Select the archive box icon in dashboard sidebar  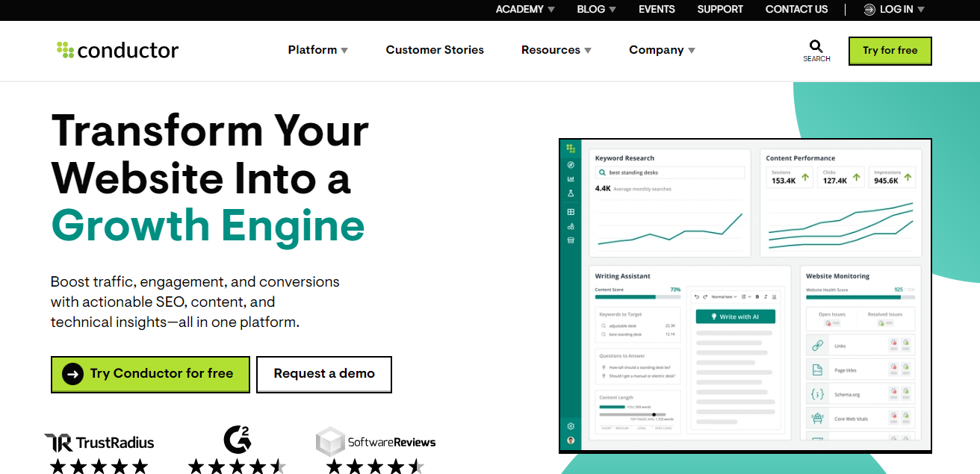pos(571,240)
